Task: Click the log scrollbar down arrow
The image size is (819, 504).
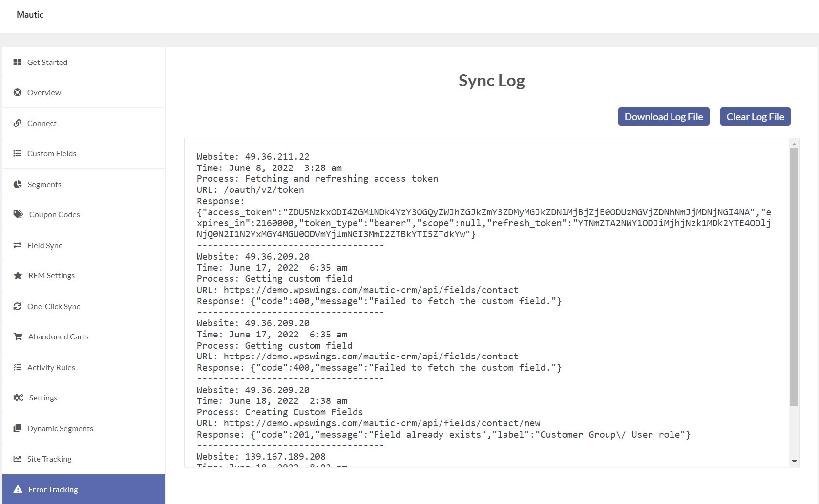Action: (794, 461)
